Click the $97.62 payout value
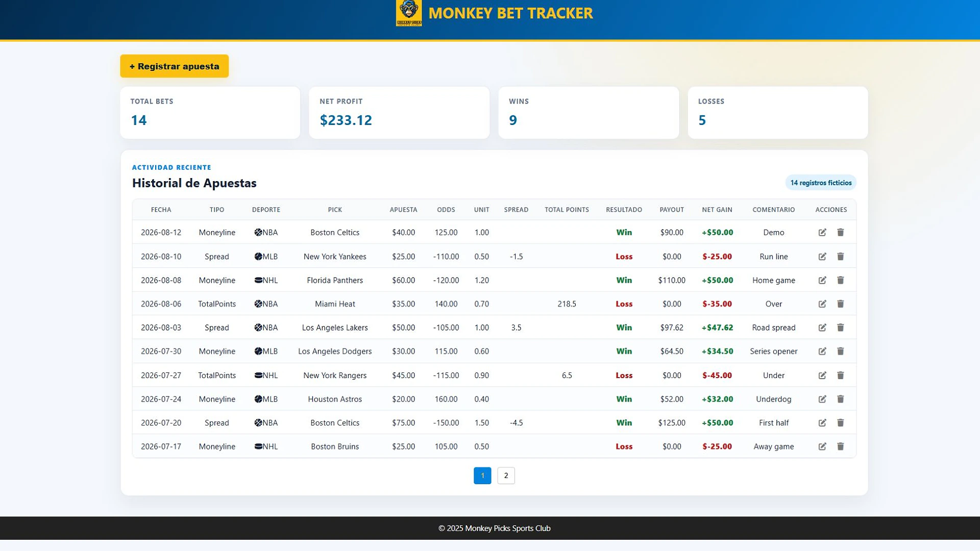The height and width of the screenshot is (551, 980). pyautogui.click(x=672, y=328)
